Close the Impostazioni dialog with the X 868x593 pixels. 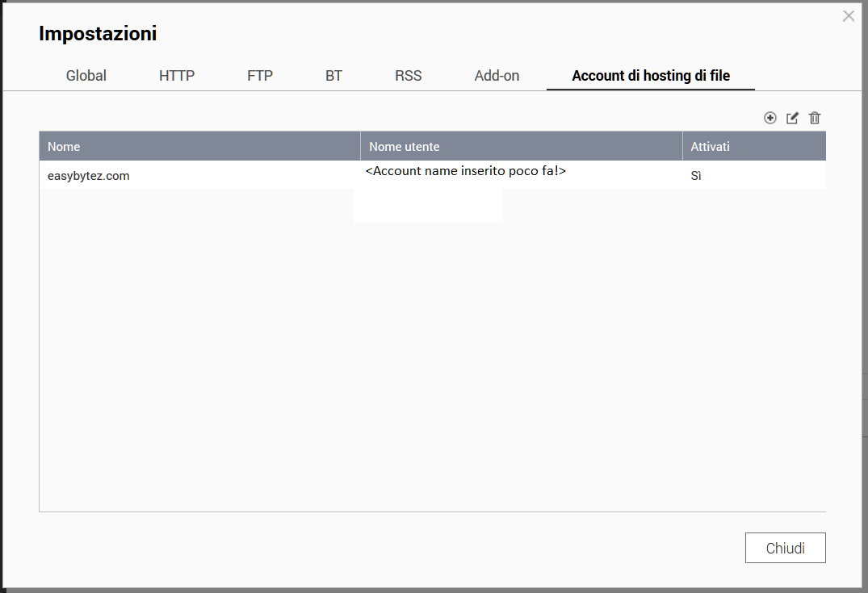[x=848, y=16]
